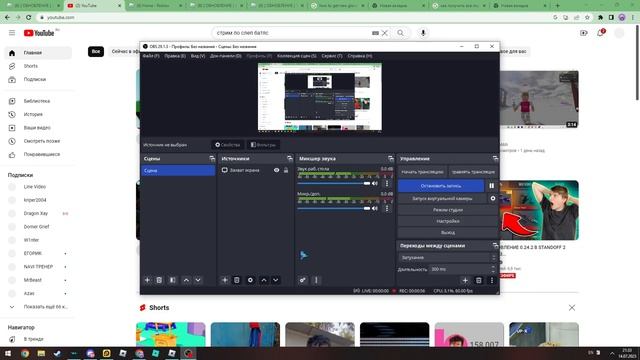Click the Выход button in OBS
Image resolution: width=640 pixels, height=360 pixels.
click(448, 233)
